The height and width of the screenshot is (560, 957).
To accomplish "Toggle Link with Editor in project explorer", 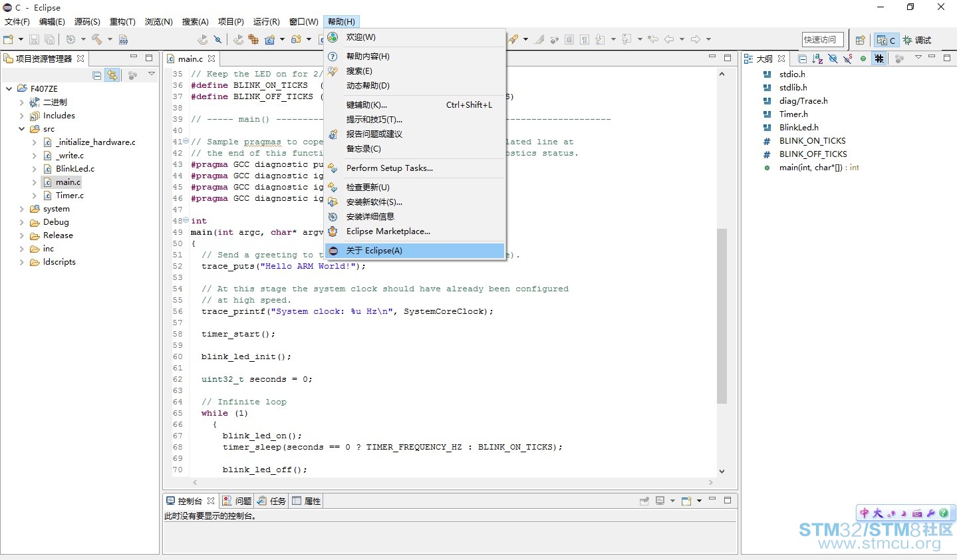I will [112, 75].
